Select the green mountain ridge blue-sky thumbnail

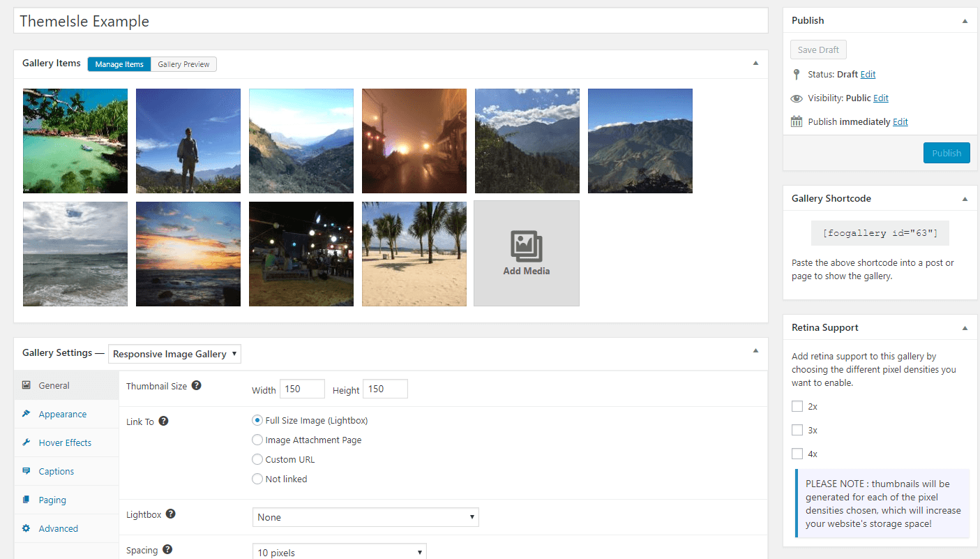(640, 141)
